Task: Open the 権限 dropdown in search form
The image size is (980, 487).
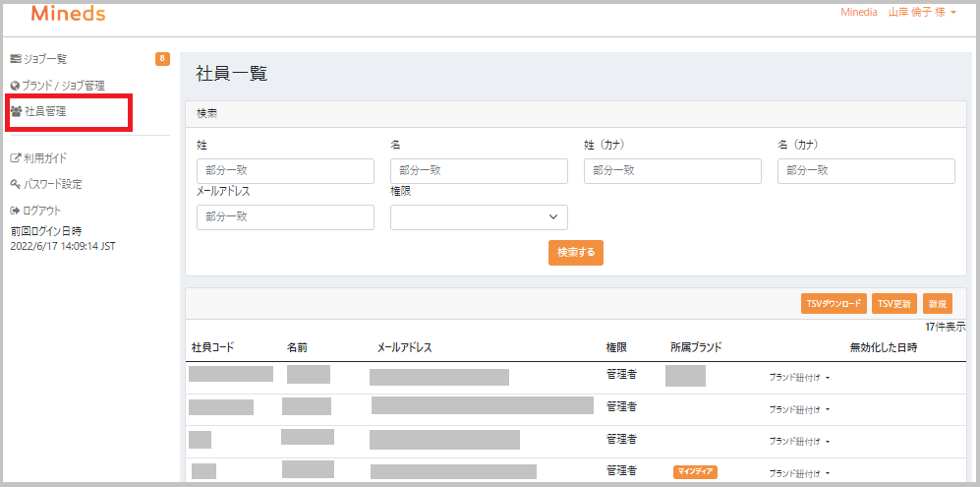Action: pyautogui.click(x=479, y=217)
